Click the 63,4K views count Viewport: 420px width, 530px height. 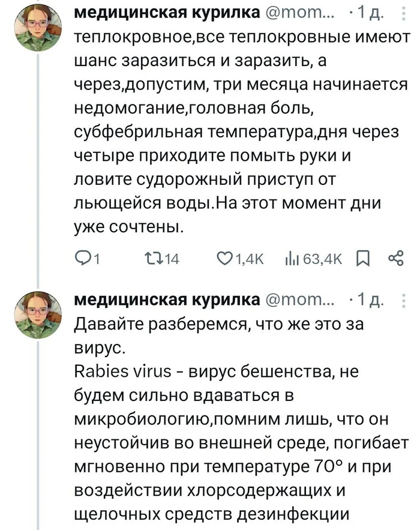point(323,259)
